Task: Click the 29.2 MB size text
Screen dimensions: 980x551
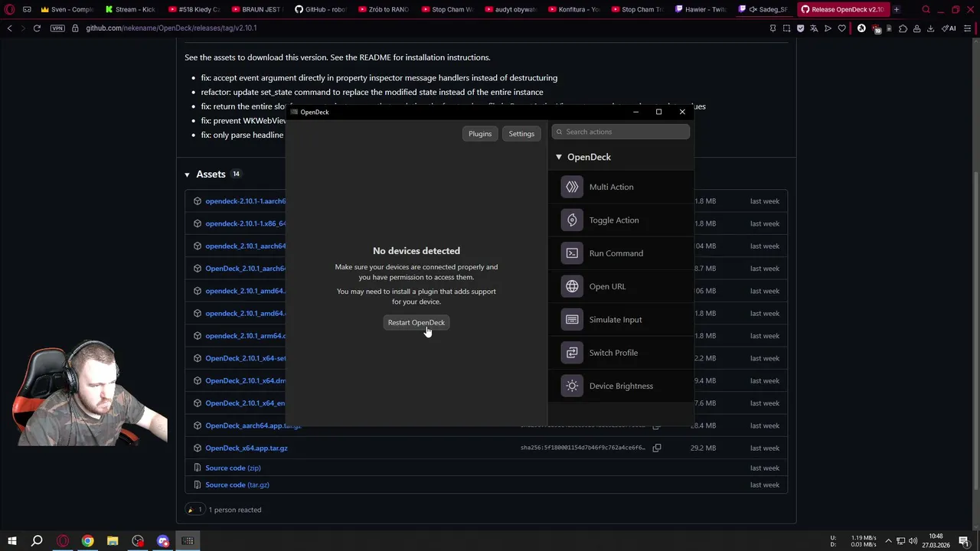Action: coord(703,448)
